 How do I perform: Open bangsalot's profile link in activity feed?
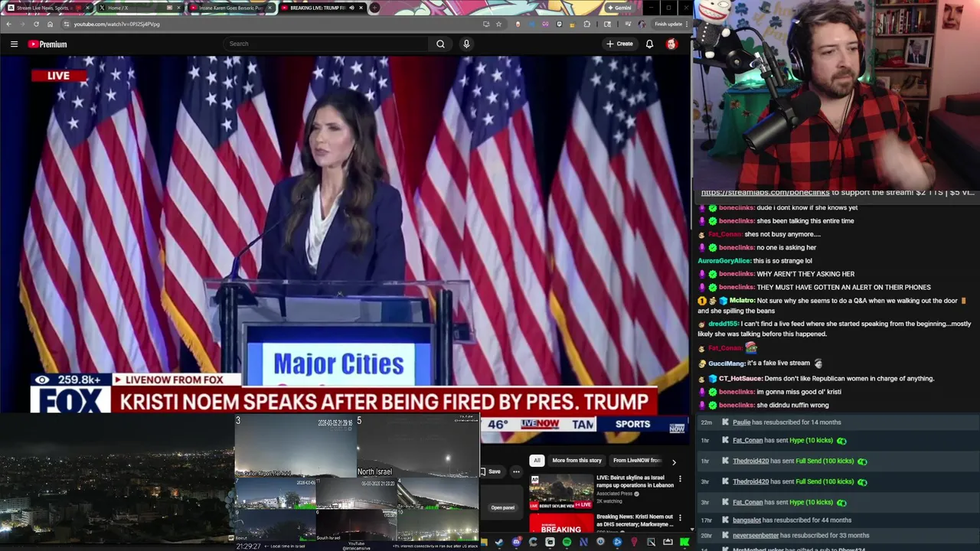746,520
